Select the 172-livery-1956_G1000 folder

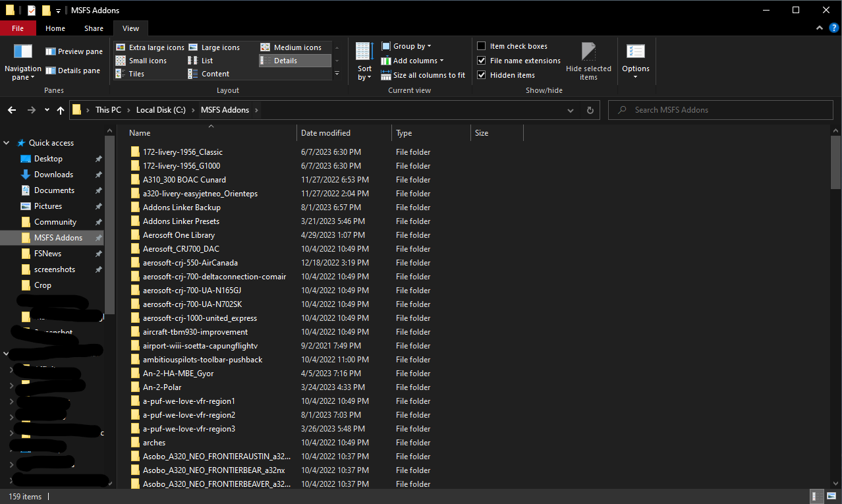click(x=181, y=166)
